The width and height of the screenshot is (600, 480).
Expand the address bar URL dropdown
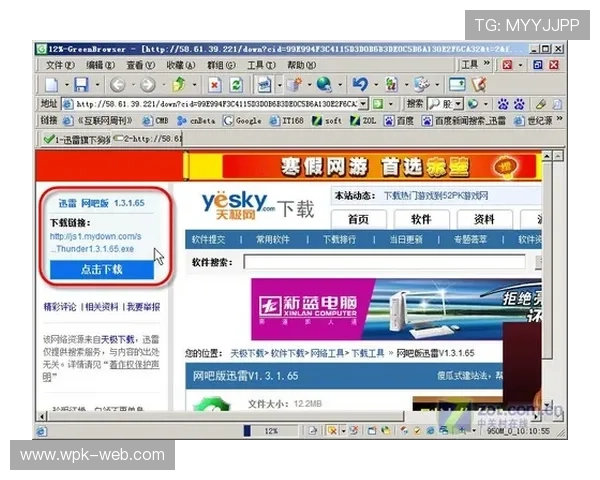pyautogui.click(x=364, y=104)
